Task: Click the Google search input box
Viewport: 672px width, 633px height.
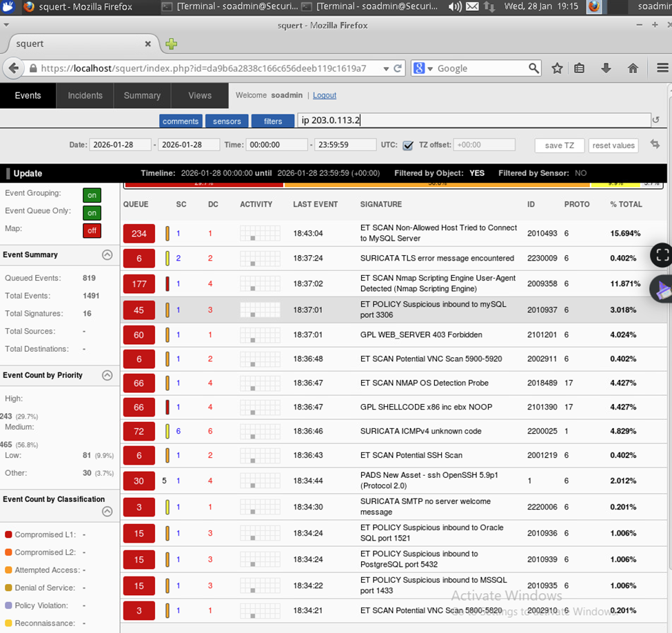Action: click(x=482, y=68)
